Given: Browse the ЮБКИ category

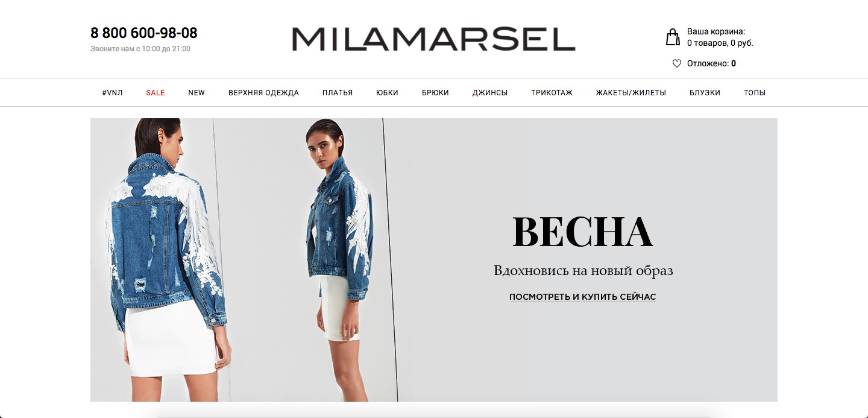Looking at the screenshot, I should tap(387, 92).
